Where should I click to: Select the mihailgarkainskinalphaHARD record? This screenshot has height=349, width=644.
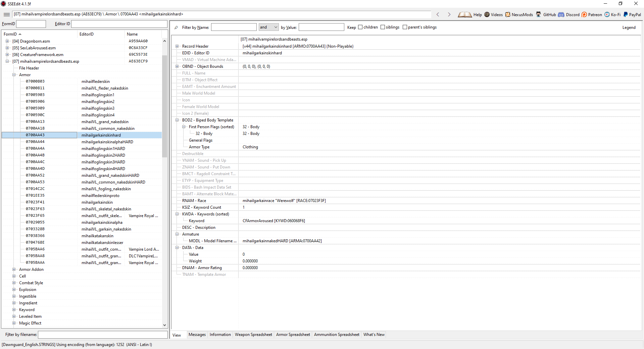point(107,142)
